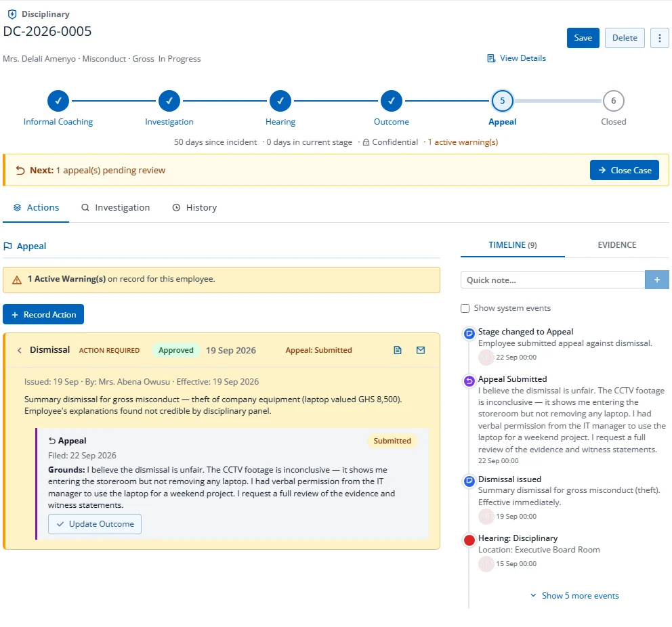Expand Show 5 more events
The width and height of the screenshot is (672, 627).
point(574,596)
